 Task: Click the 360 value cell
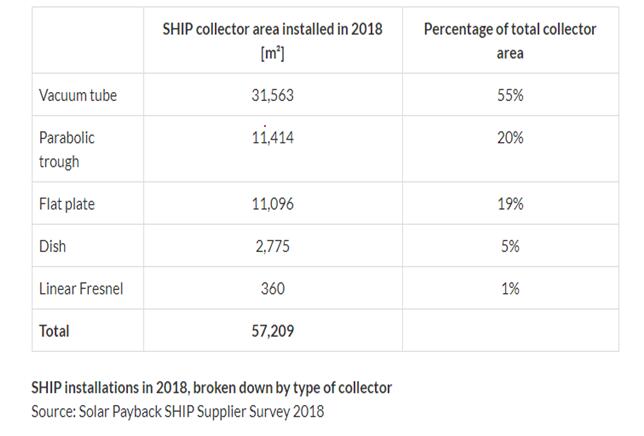(x=272, y=288)
